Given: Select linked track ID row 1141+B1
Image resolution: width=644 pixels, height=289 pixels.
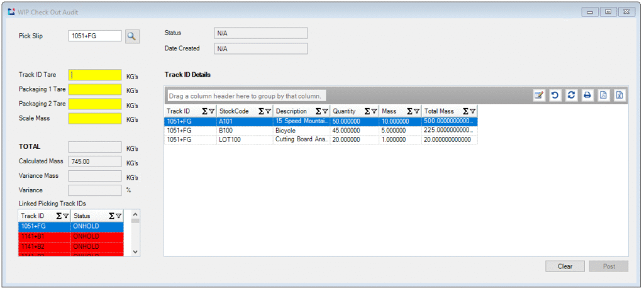Looking at the screenshot, I should 70,237.
